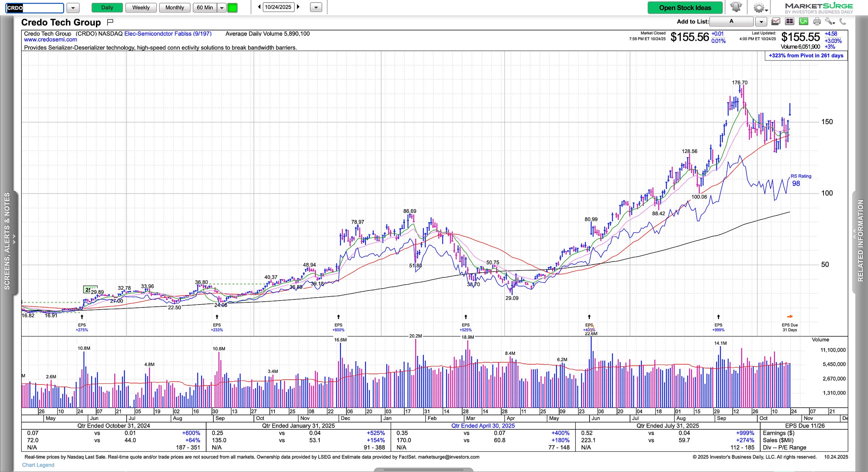Select the Monthly chart tab
868x472 pixels.
(175, 8)
